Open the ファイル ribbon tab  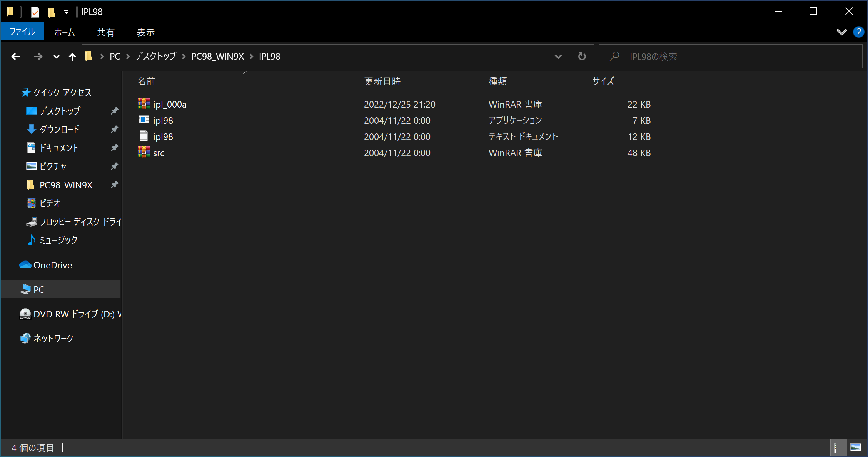pos(22,32)
